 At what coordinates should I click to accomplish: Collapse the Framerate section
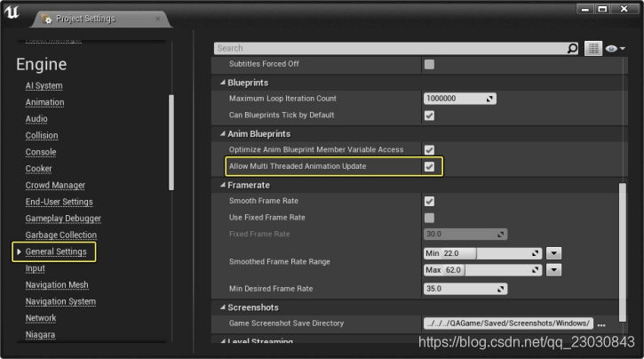click(223, 185)
